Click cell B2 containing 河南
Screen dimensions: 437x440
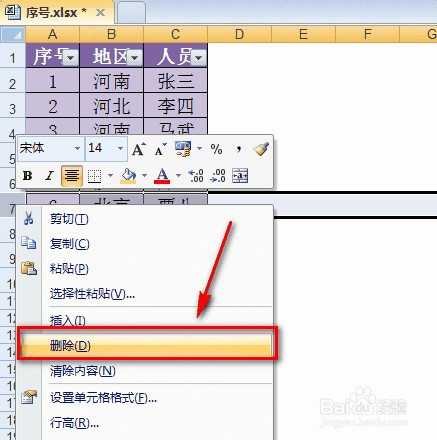click(x=112, y=81)
